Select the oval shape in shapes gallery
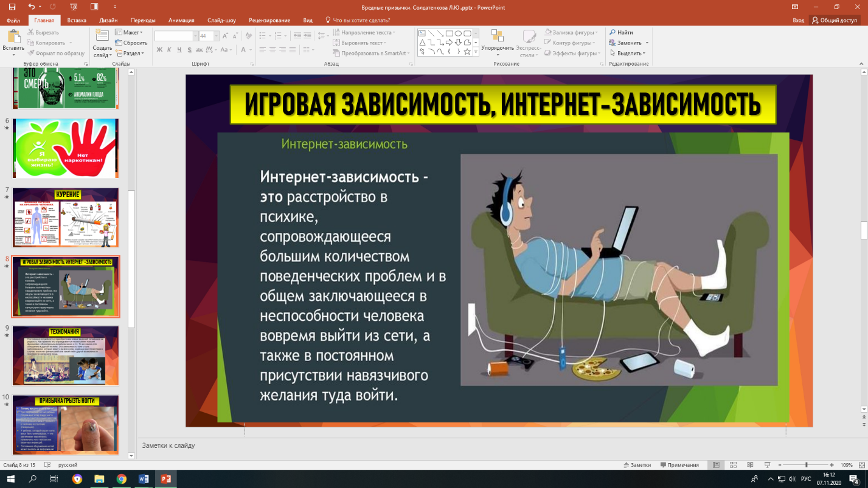868x488 pixels. pyautogui.click(x=457, y=33)
